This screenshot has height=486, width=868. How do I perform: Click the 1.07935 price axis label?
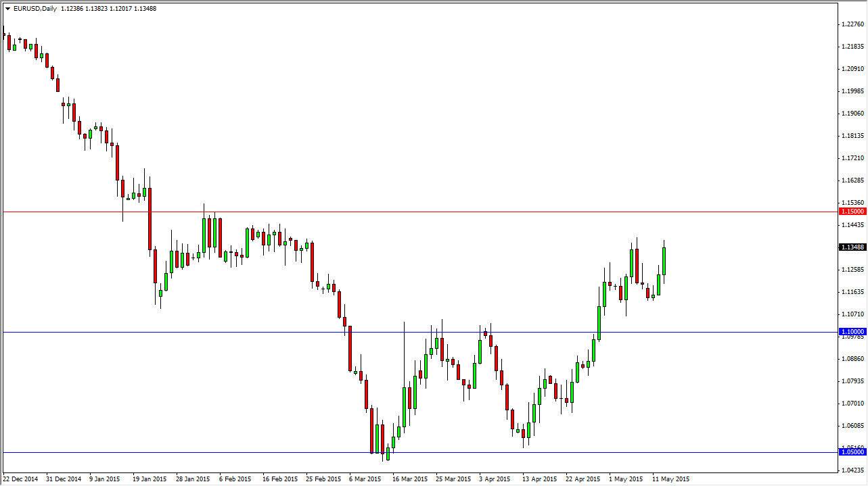pyautogui.click(x=854, y=381)
